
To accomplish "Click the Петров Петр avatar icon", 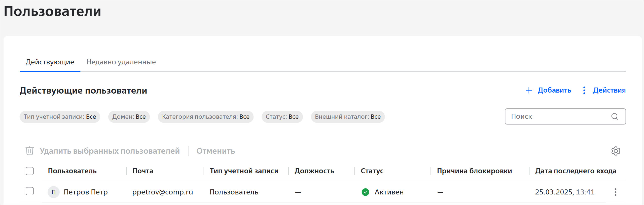I will coord(53,192).
